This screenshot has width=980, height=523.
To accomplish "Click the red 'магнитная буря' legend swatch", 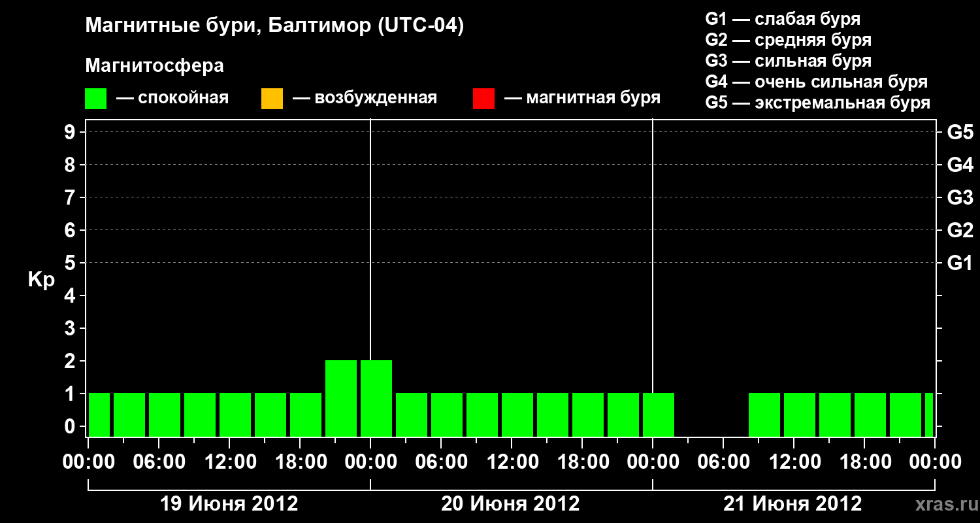I will pos(483,99).
